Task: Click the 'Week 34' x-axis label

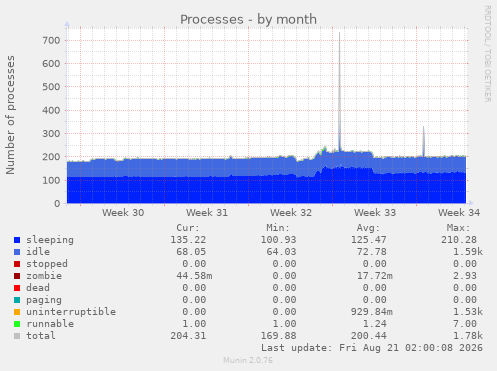Action: pos(459,213)
